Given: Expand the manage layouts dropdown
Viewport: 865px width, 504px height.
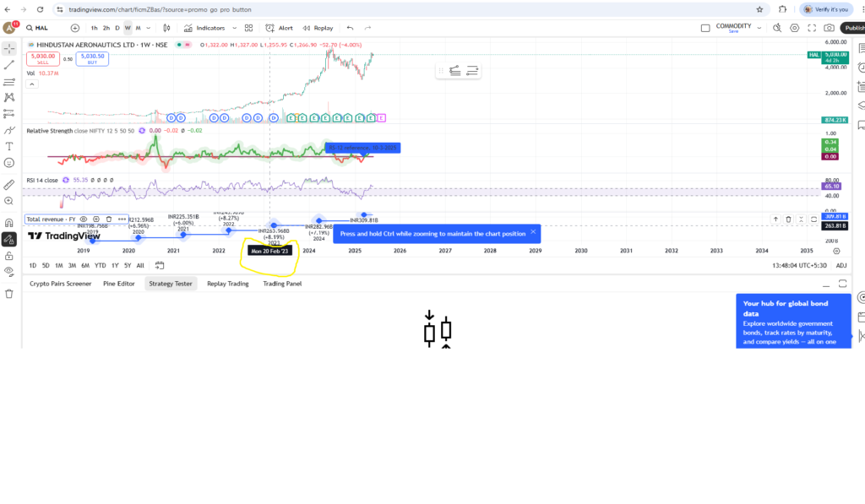Looking at the screenshot, I should click(759, 28).
